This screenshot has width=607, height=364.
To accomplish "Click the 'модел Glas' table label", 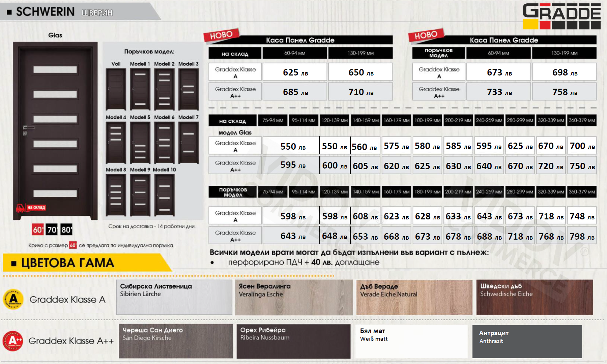I will click(235, 132).
